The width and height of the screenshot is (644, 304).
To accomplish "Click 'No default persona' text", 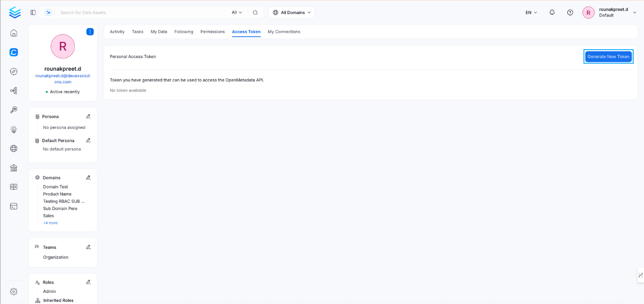I will tap(62, 149).
